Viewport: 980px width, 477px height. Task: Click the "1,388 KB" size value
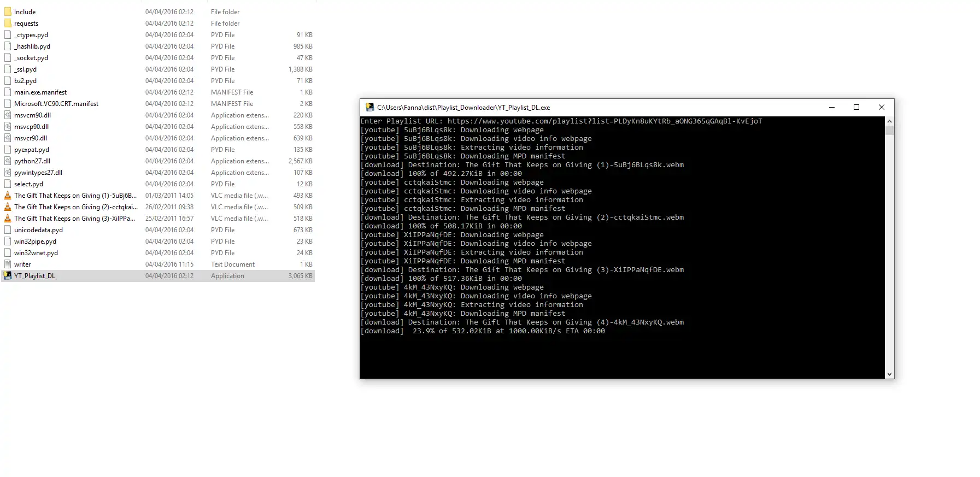coord(301,69)
